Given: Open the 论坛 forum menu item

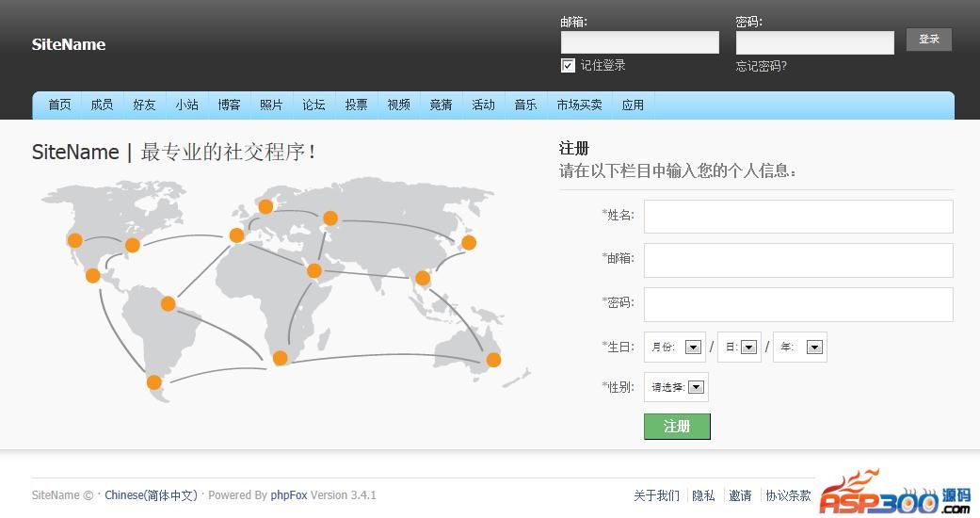Looking at the screenshot, I should (313, 105).
